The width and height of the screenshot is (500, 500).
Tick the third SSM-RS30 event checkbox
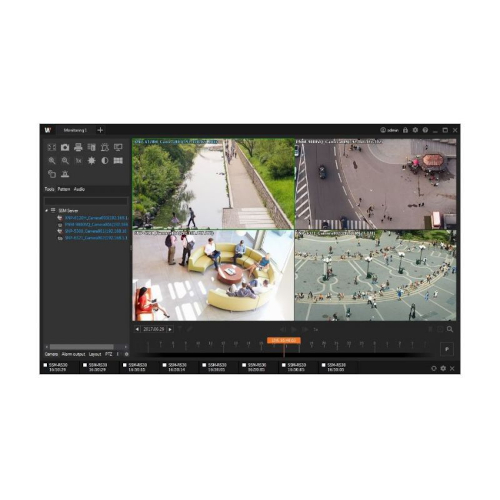pyautogui.click(x=125, y=365)
